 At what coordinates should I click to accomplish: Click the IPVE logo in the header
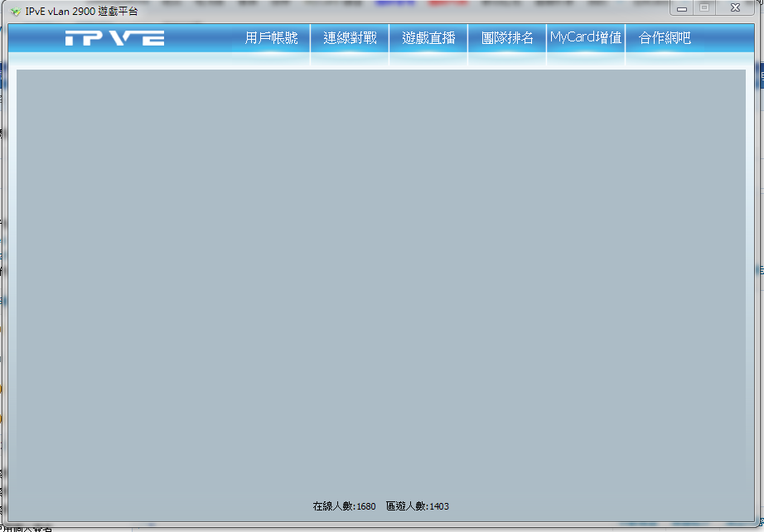114,38
